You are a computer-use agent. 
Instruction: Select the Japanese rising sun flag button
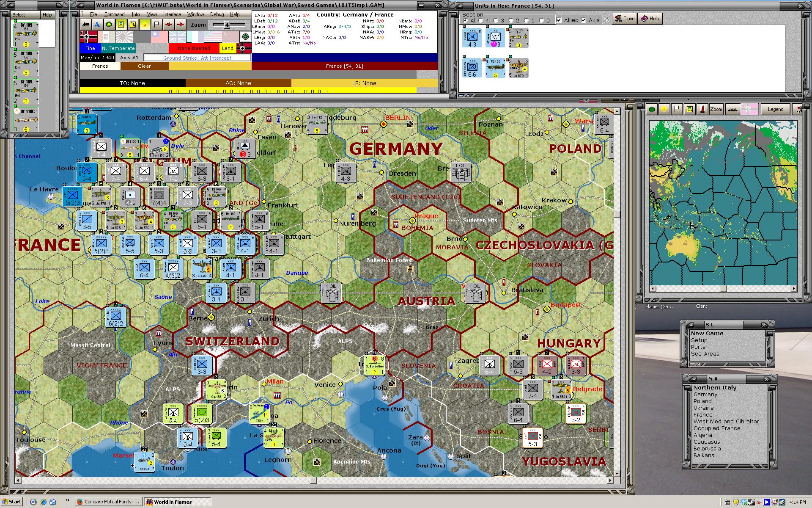(124, 37)
